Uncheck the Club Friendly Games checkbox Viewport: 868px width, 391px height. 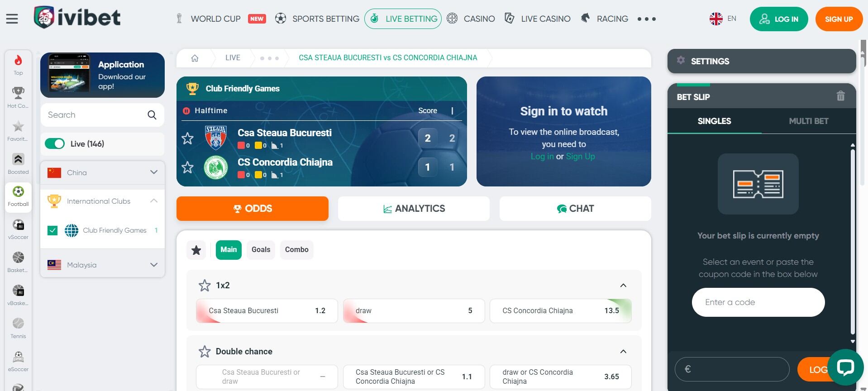pyautogui.click(x=52, y=230)
